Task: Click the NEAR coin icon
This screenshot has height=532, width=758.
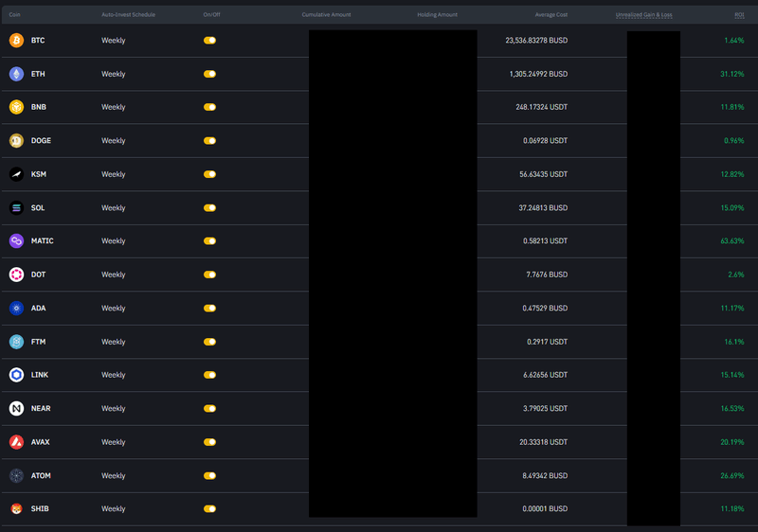Action: click(x=16, y=408)
